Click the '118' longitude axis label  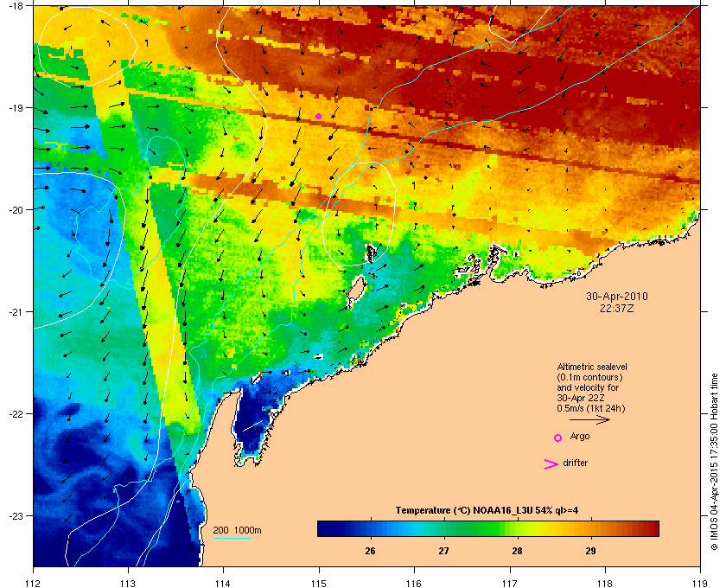(x=605, y=584)
